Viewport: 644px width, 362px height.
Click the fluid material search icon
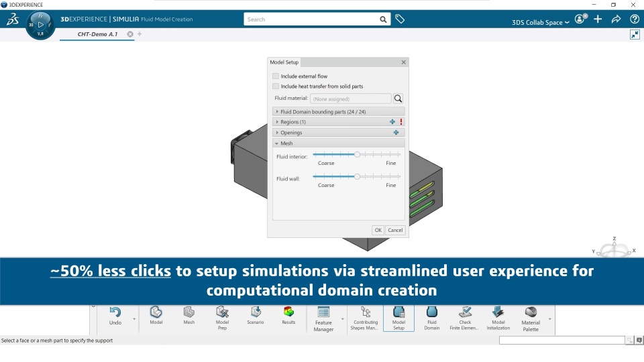[398, 99]
